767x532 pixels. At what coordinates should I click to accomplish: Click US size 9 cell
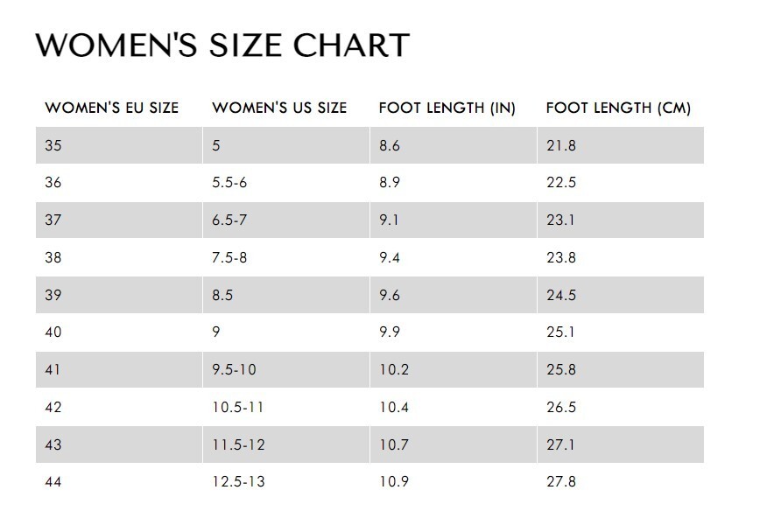coord(286,332)
